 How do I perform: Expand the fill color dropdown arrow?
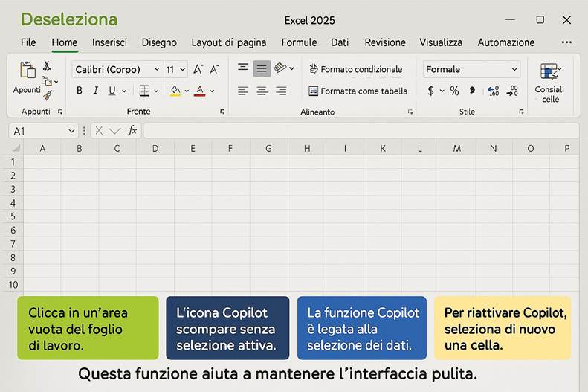coord(187,91)
